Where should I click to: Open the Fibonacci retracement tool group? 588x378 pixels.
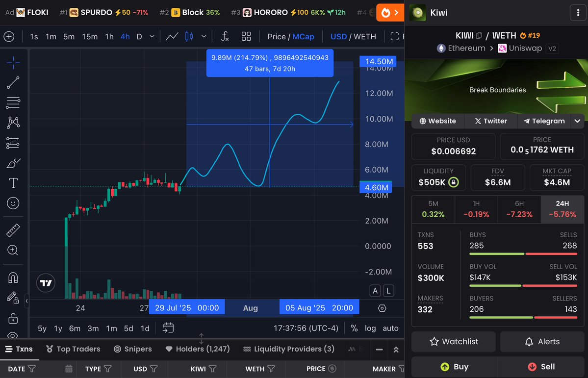click(13, 102)
